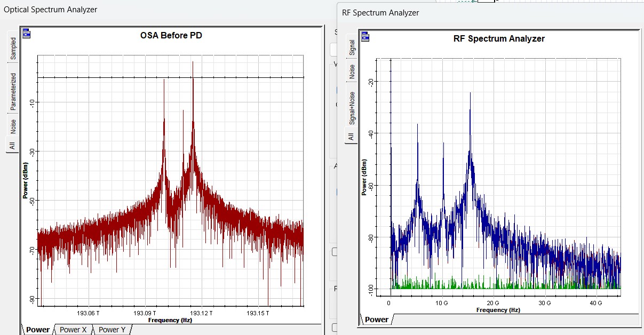Select the All tab in OSA window
Viewport: 644px width, 335px height.
tap(13, 145)
